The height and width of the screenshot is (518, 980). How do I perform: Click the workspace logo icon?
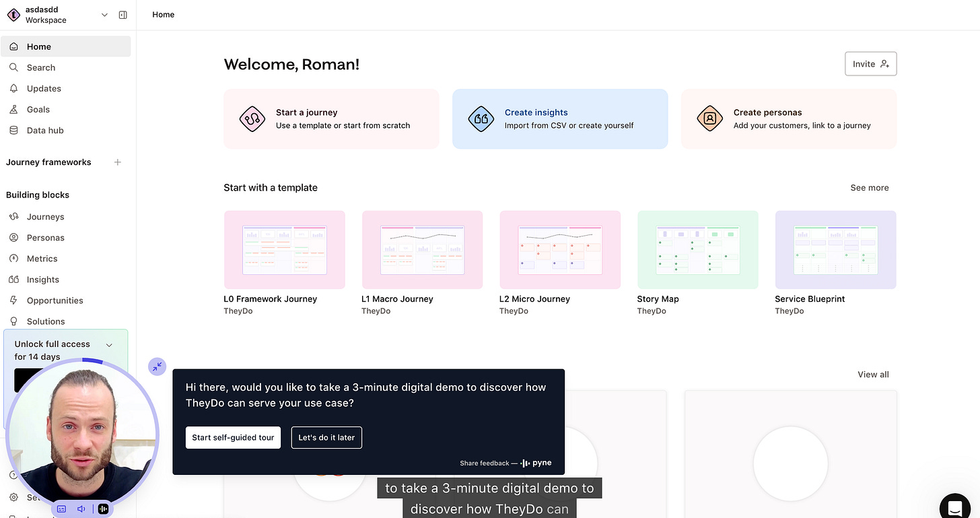pyautogui.click(x=13, y=15)
